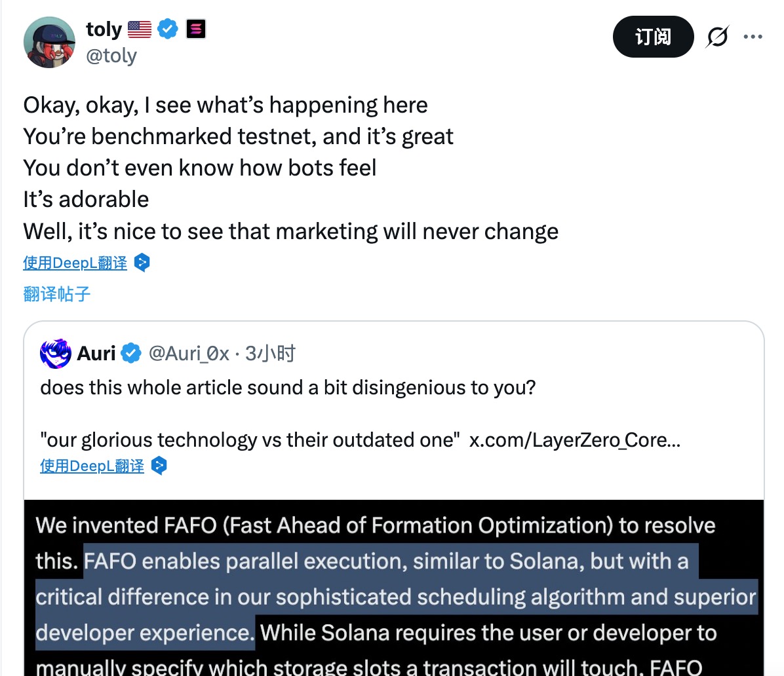
Task: Click the DeepL icon under toly's post
Action: click(x=142, y=263)
